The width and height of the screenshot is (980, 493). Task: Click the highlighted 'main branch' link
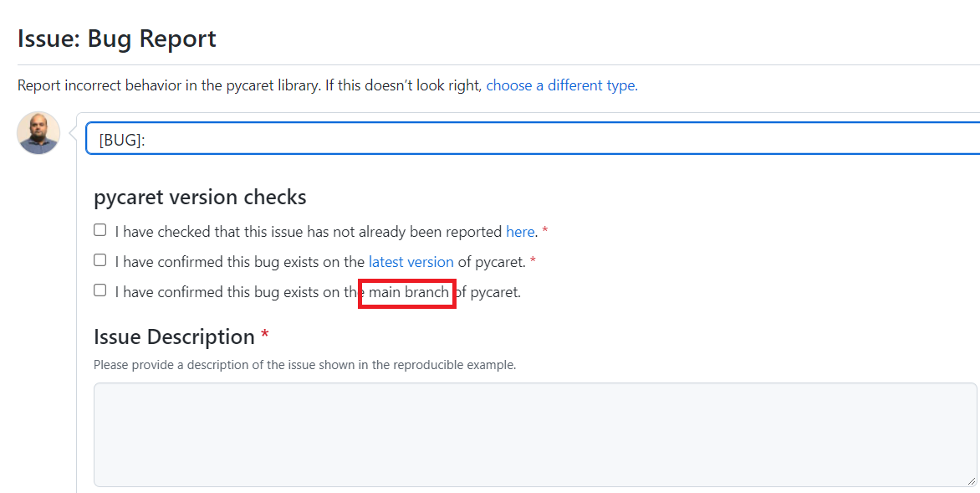point(406,292)
